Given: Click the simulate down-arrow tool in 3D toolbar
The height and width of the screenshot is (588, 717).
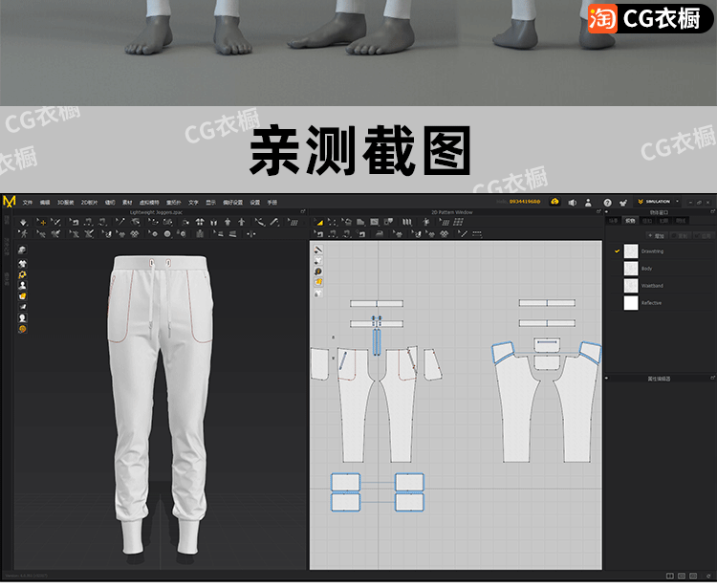Looking at the screenshot, I should pos(23,222).
